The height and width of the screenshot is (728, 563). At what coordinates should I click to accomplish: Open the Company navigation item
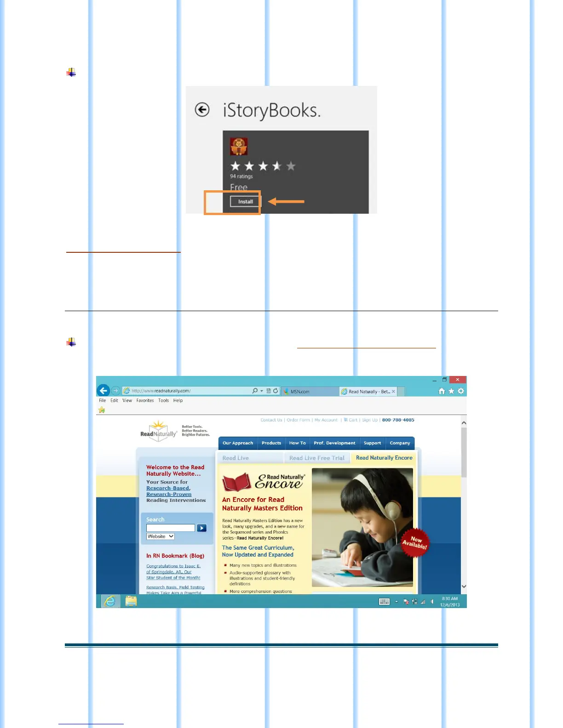[x=400, y=443]
